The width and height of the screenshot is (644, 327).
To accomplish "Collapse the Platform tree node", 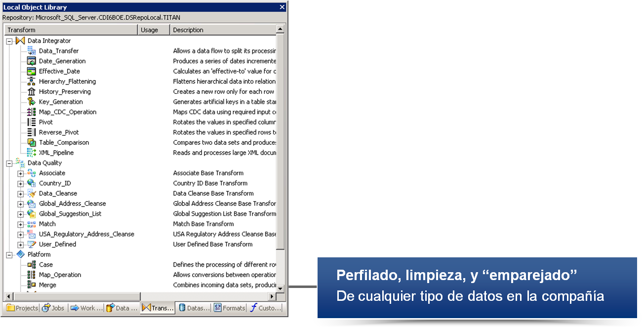I will pyautogui.click(x=9, y=255).
